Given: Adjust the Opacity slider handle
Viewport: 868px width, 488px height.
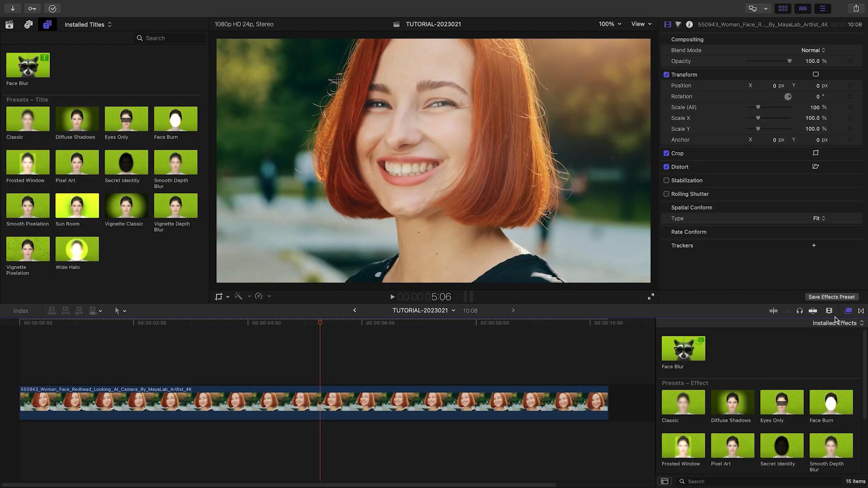Looking at the screenshot, I should coord(789,61).
